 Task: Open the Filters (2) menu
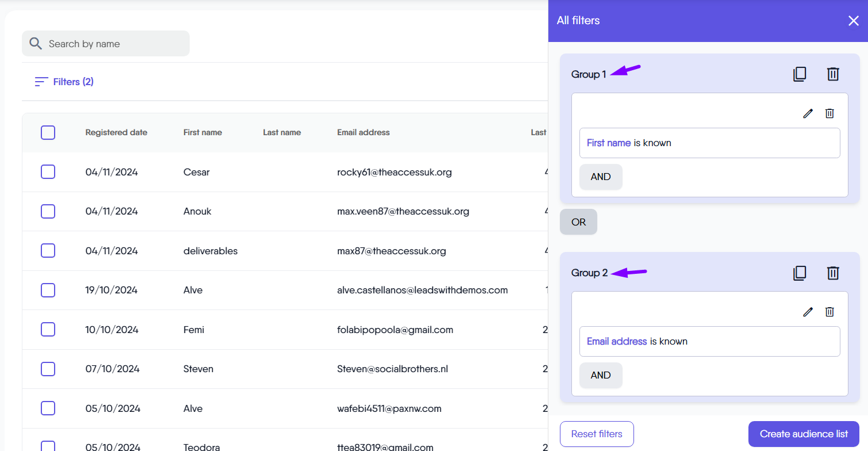64,82
